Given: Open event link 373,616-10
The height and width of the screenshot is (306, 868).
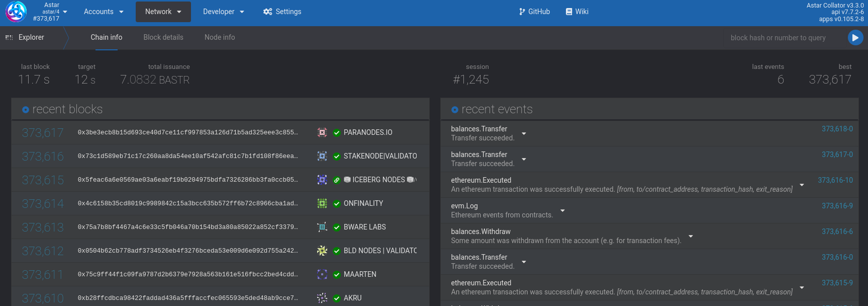Looking at the screenshot, I should (835, 180).
